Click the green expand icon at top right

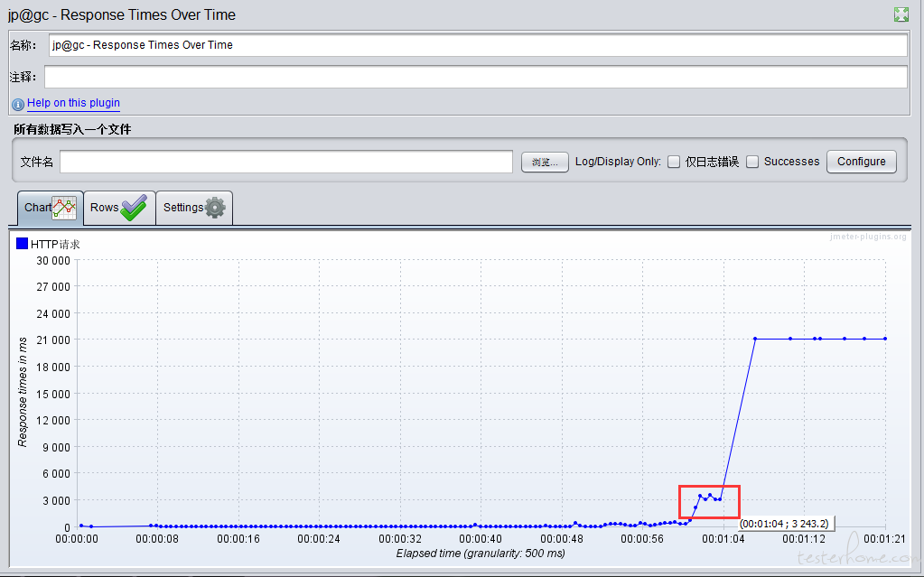click(901, 14)
